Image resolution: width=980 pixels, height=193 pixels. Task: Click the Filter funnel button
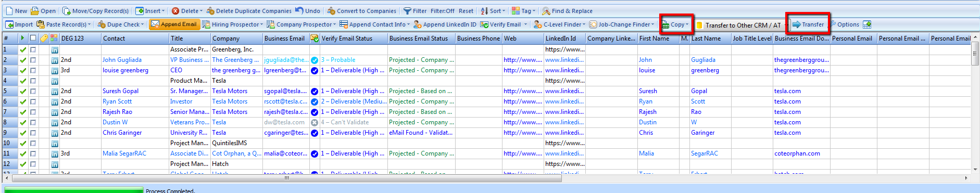(x=415, y=11)
